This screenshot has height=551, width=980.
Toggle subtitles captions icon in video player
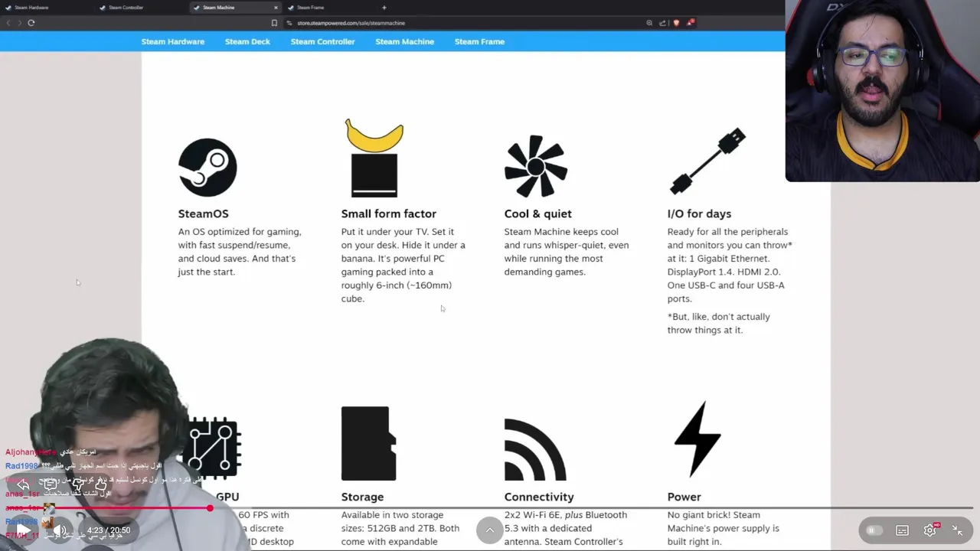[x=902, y=530]
